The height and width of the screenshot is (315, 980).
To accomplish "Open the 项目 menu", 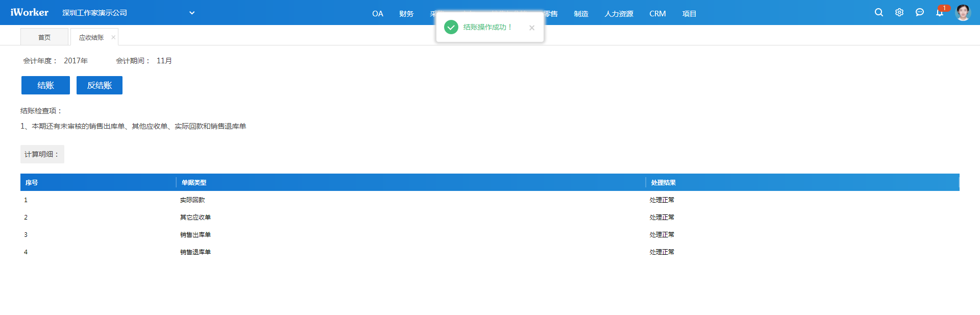I will point(689,14).
